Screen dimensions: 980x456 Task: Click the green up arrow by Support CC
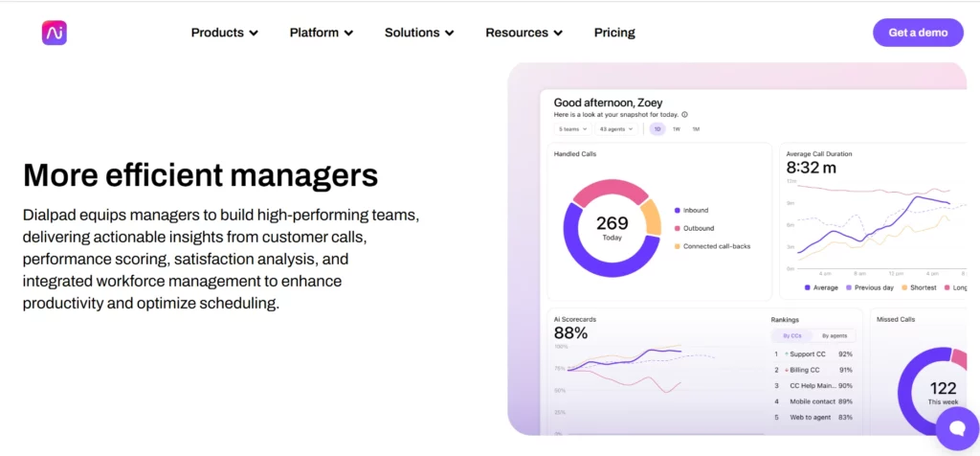coord(787,354)
